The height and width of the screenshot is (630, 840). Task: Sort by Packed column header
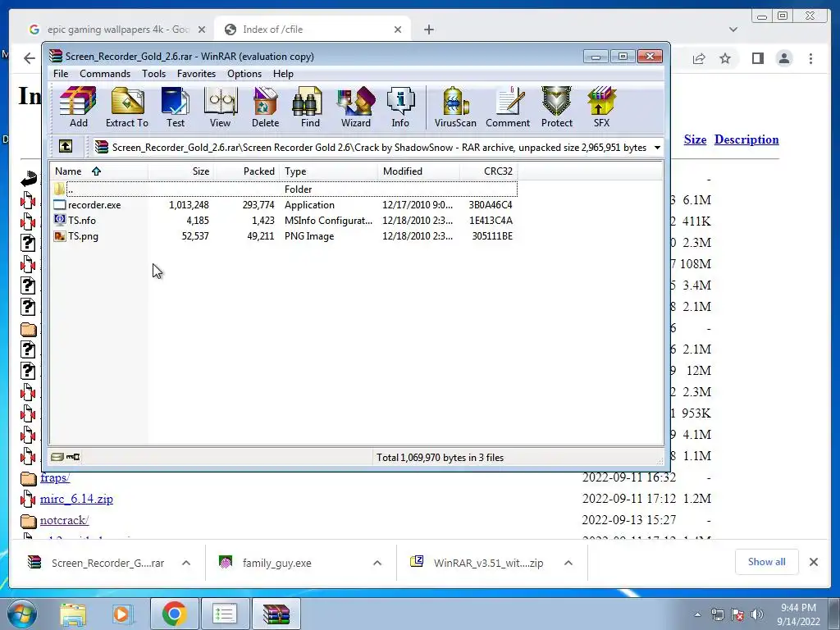click(x=246, y=171)
